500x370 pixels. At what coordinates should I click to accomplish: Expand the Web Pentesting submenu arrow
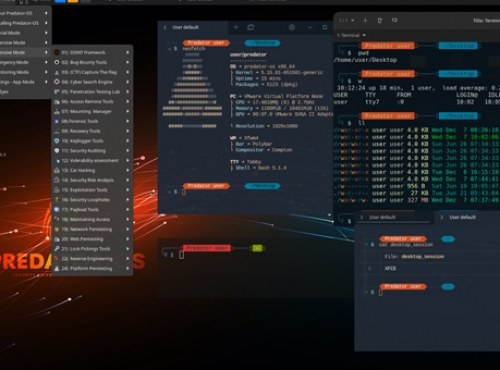coord(128,239)
